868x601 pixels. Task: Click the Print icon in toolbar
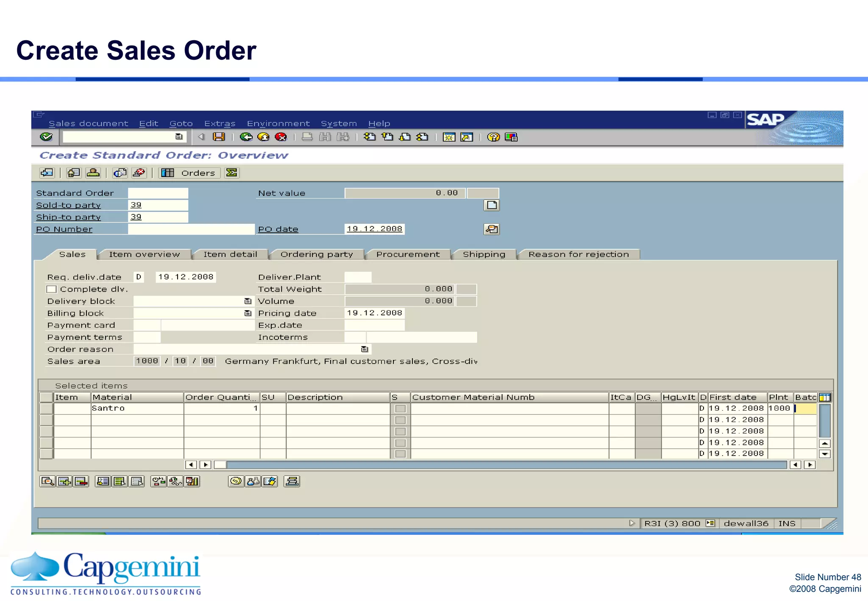(307, 137)
